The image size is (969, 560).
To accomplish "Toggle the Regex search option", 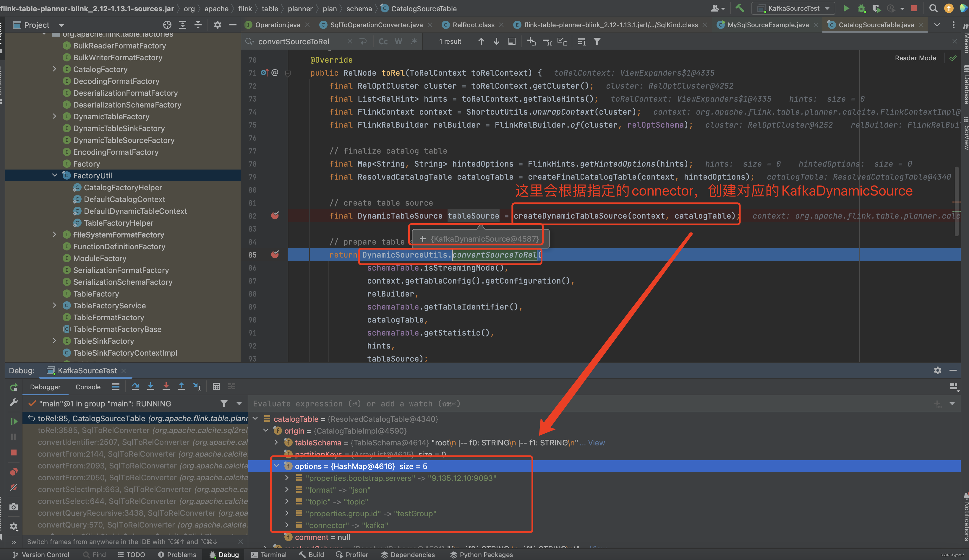I will (414, 41).
